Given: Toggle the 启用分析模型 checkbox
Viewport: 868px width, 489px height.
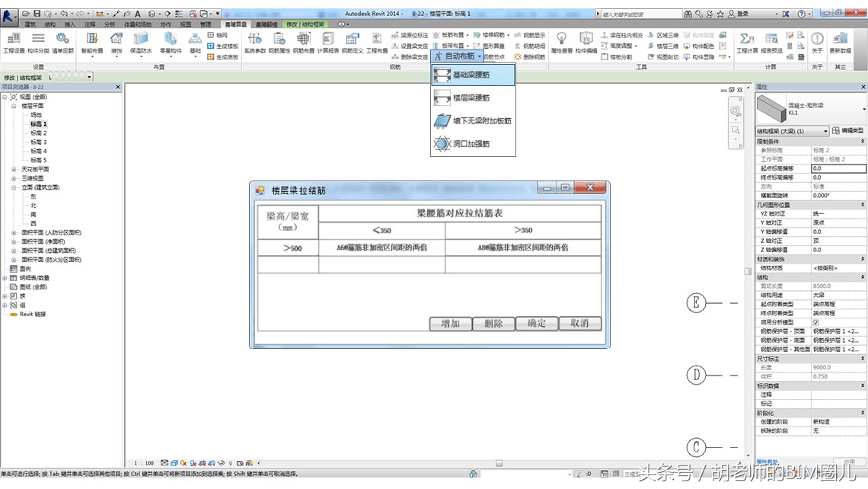Looking at the screenshot, I should (816, 322).
